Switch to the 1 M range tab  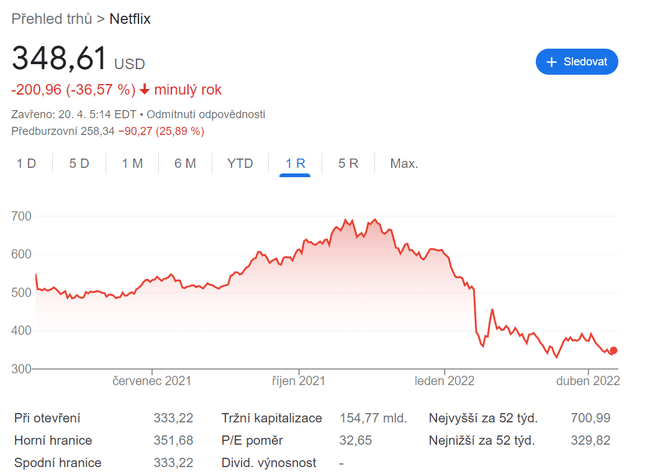(132, 163)
